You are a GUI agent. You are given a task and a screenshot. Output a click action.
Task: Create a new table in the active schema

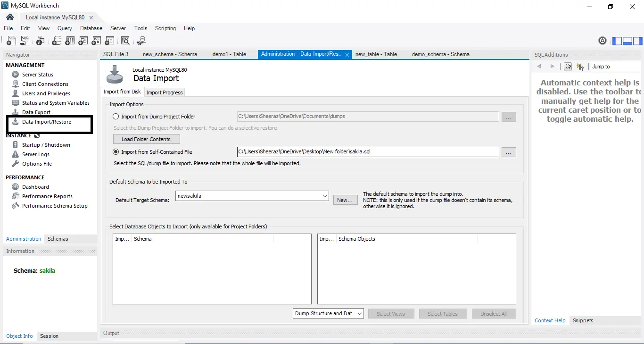pyautogui.click(x=69, y=41)
